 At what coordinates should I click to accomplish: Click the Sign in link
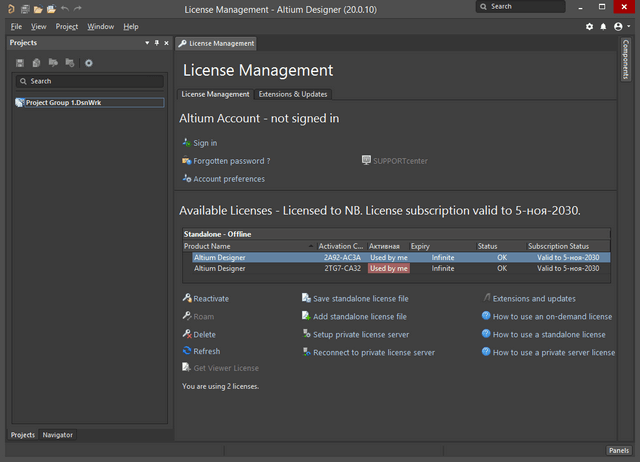click(205, 143)
